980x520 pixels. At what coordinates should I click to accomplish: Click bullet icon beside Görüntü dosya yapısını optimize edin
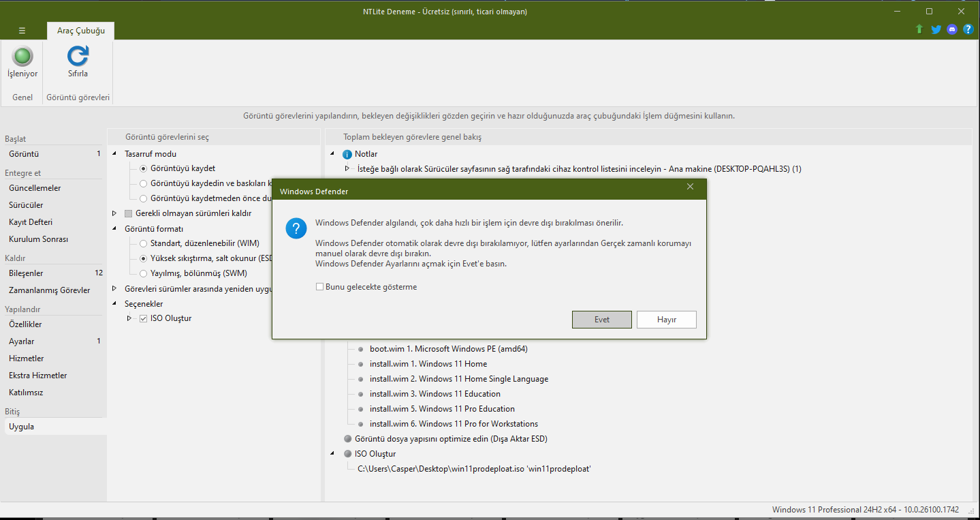point(348,439)
